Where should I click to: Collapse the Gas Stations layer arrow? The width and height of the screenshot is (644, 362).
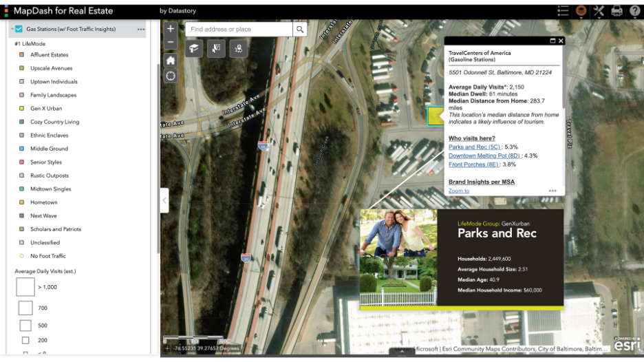click(x=12, y=29)
